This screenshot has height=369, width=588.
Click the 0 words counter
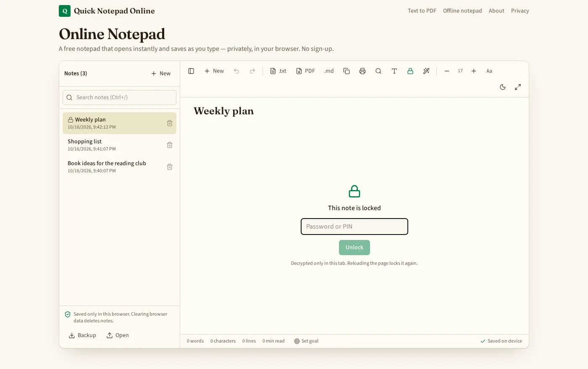tap(195, 341)
